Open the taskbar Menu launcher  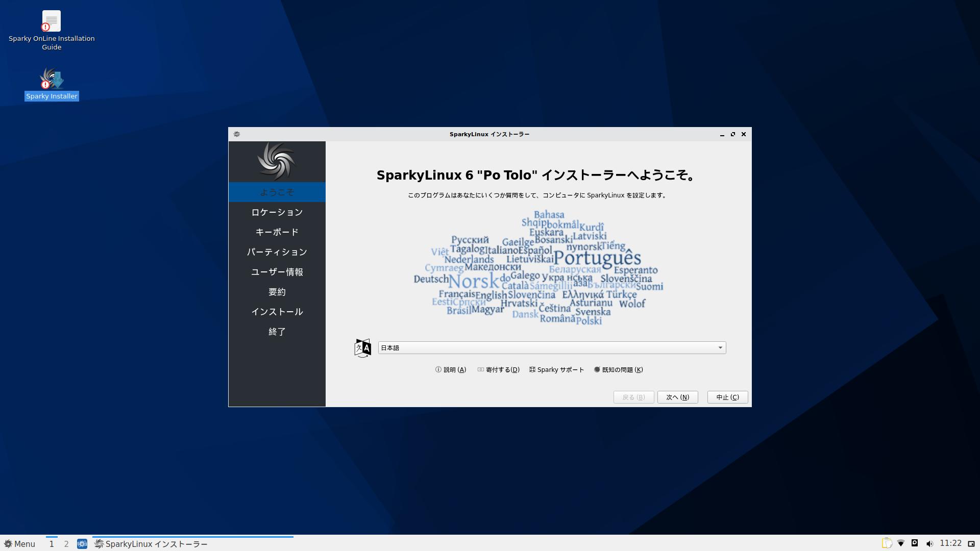pyautogui.click(x=20, y=544)
